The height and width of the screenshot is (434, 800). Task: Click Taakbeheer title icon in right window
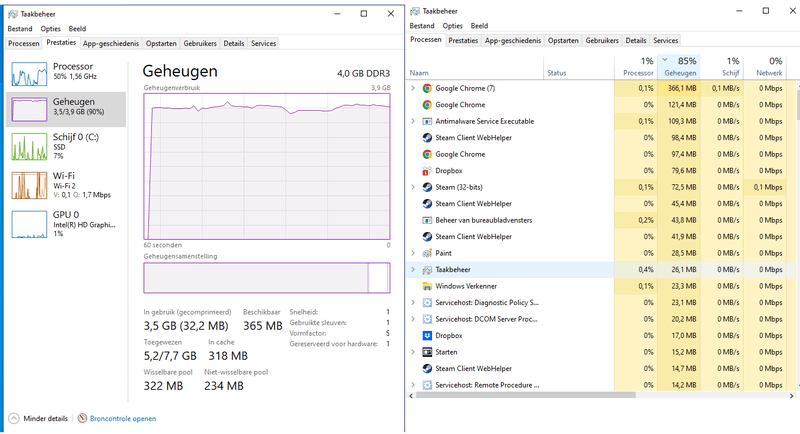pos(415,11)
